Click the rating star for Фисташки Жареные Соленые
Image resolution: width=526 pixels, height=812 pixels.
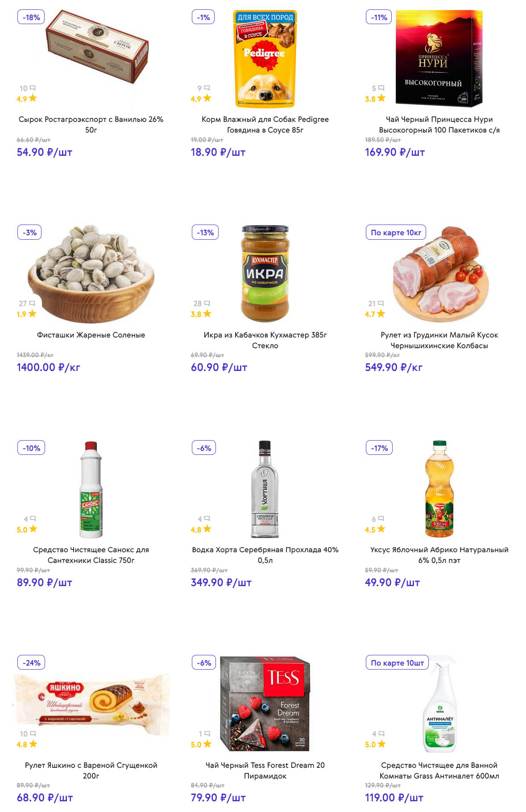pyautogui.click(x=32, y=314)
